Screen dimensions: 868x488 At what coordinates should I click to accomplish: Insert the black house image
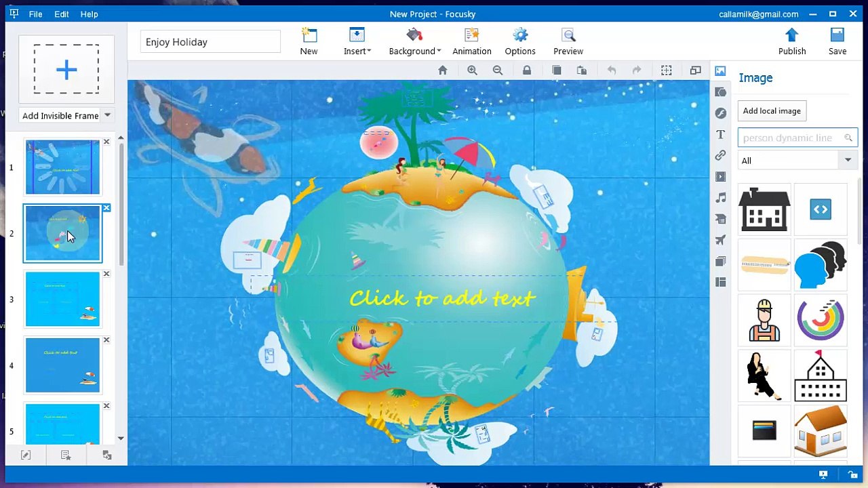click(x=764, y=209)
